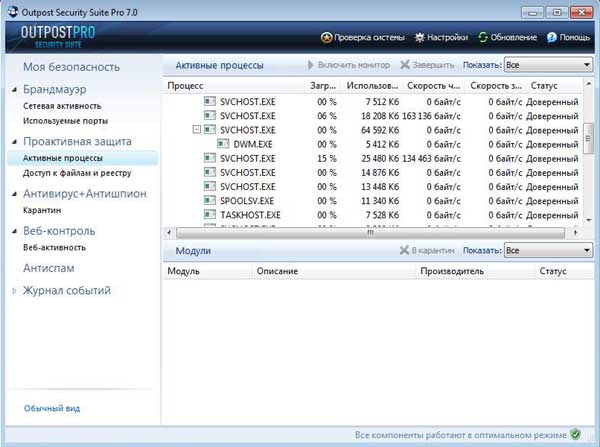Screen dimensions: 600x447
Task: Open Сетевая активность page
Action: 62,106
